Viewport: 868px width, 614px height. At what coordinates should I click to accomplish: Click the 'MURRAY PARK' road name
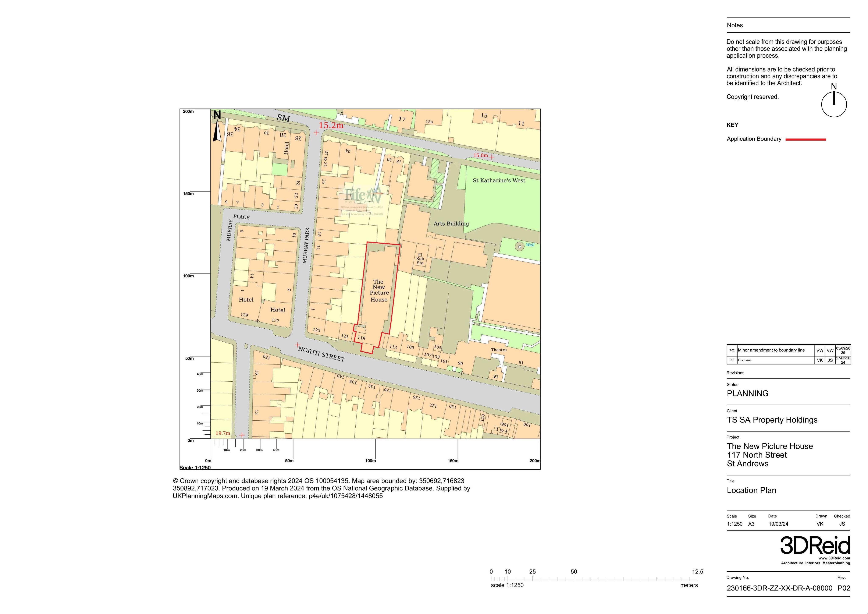(x=306, y=246)
